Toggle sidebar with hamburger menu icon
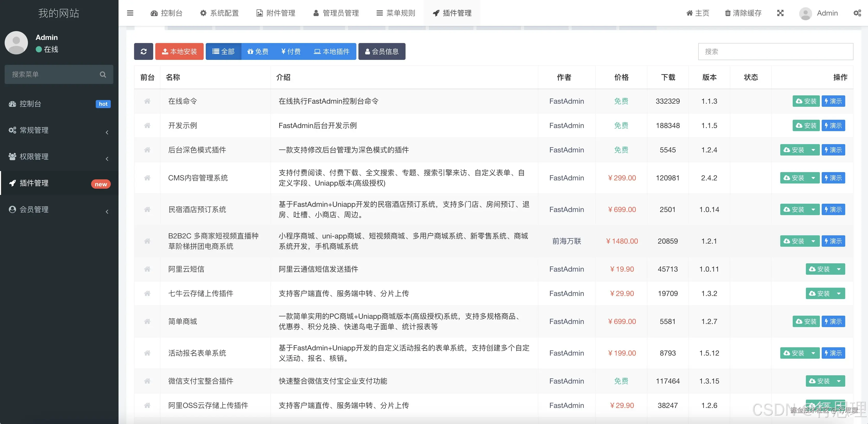Image resolution: width=868 pixels, height=424 pixels. [x=130, y=13]
